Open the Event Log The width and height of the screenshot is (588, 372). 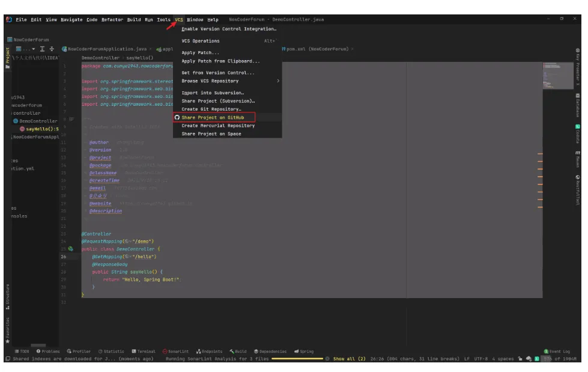(x=557, y=352)
